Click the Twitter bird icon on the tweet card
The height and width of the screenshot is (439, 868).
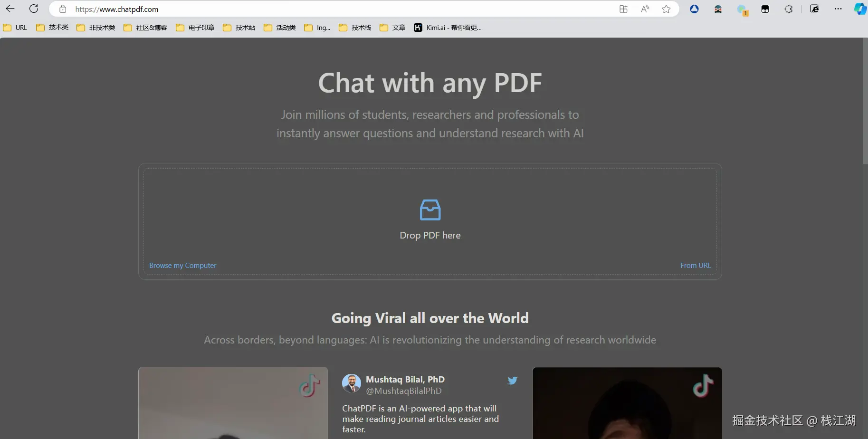(x=512, y=381)
